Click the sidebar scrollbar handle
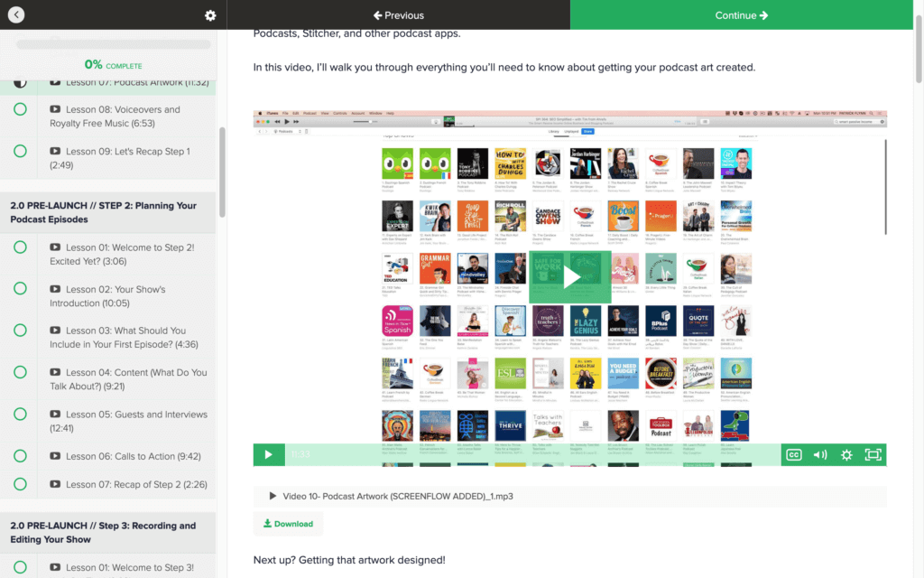Screen dimensions: 924x578 click(222, 172)
